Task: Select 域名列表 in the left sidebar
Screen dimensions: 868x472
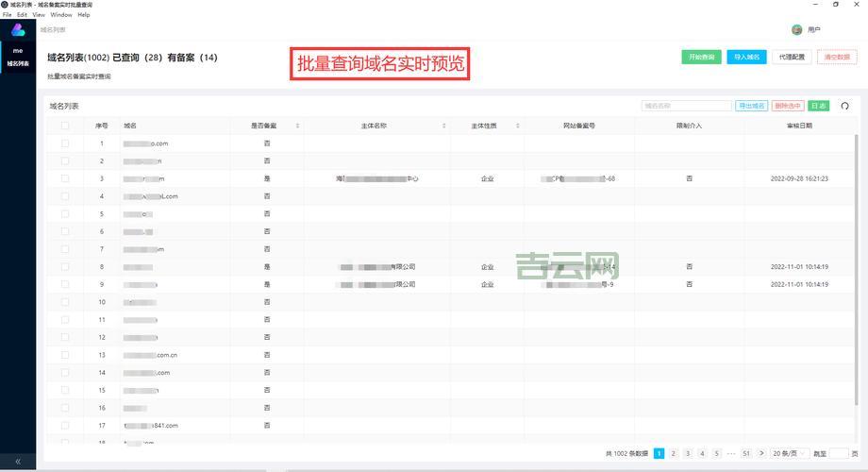Action: click(18, 64)
